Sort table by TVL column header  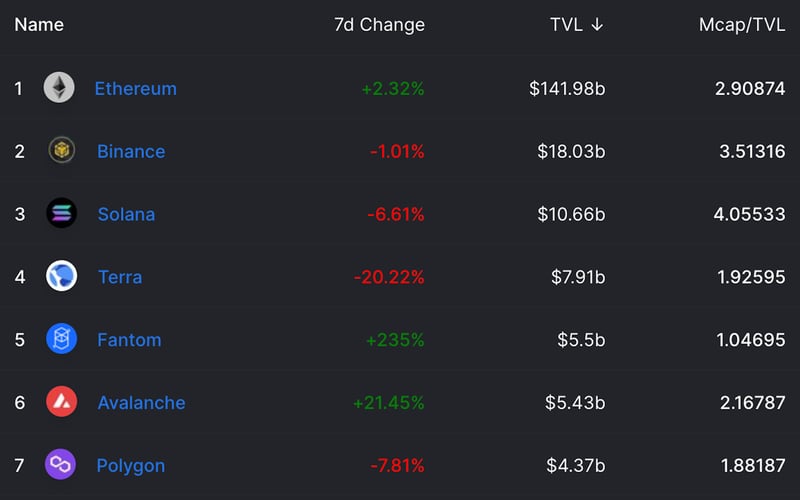coord(566,25)
